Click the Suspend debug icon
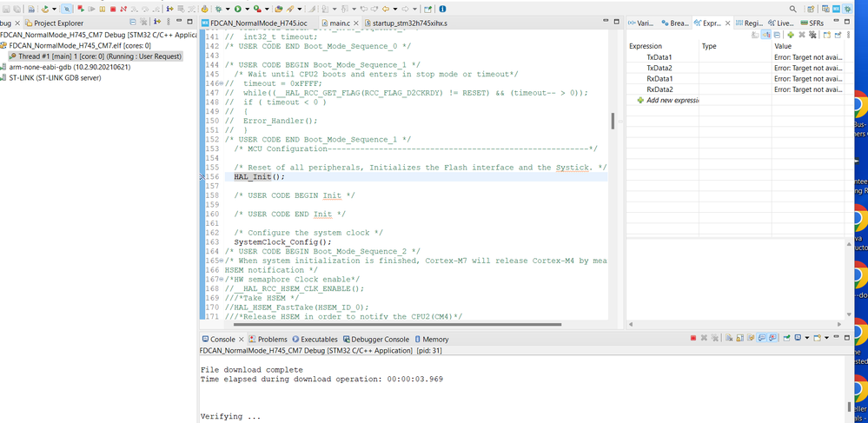This screenshot has height=423, width=868. (103, 9)
